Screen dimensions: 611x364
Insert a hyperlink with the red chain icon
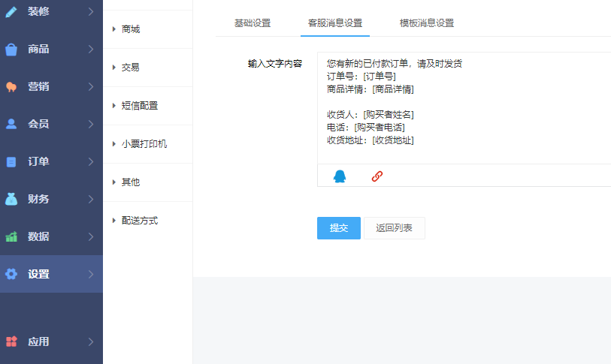point(377,176)
